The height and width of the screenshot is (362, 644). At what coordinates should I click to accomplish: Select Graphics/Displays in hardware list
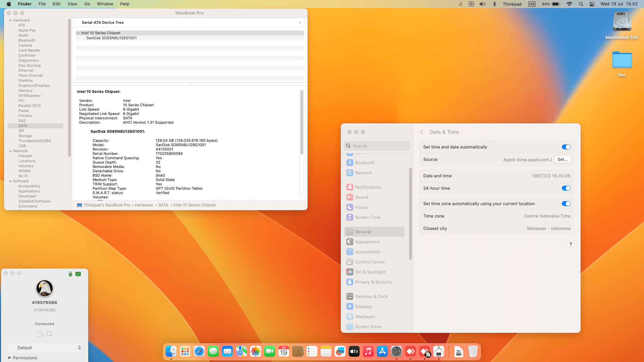(x=34, y=85)
